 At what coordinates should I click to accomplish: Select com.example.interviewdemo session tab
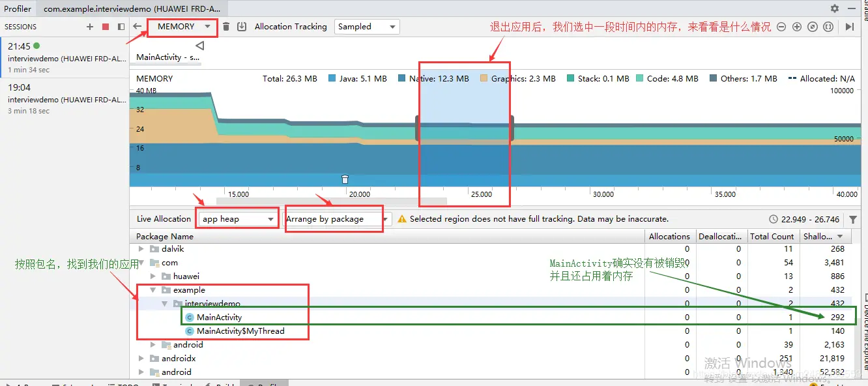click(x=132, y=8)
